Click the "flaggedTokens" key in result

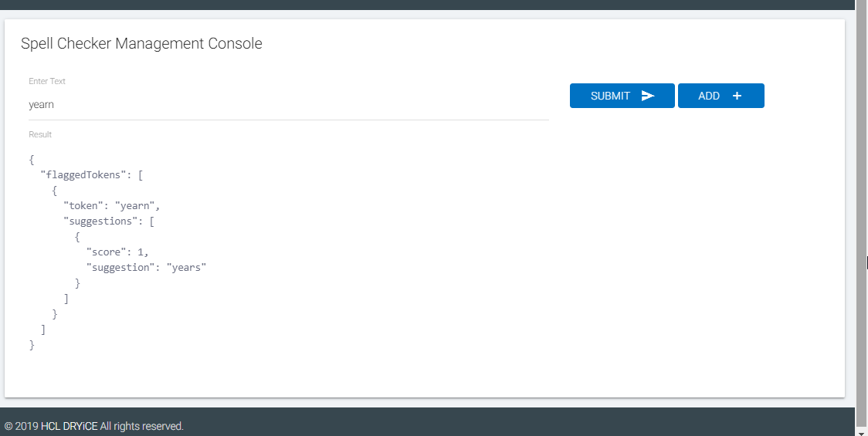(x=80, y=175)
